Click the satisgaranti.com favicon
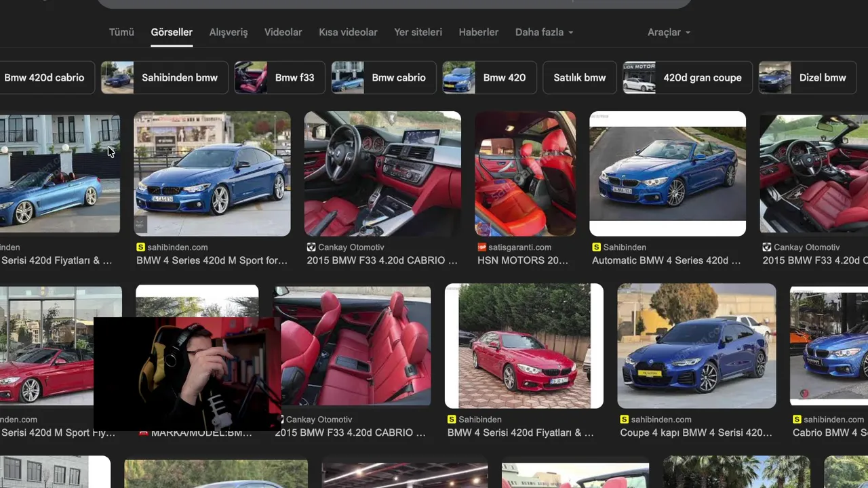This screenshot has width=868, height=488. pos(482,247)
